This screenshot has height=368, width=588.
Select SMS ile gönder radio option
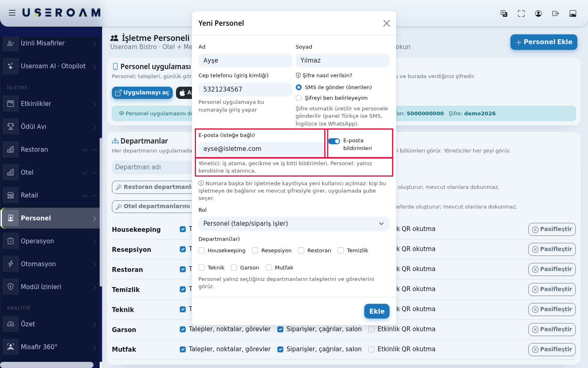coord(299,87)
